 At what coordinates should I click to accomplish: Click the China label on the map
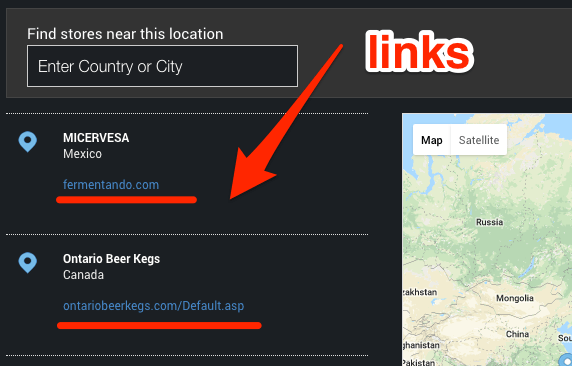(x=517, y=334)
